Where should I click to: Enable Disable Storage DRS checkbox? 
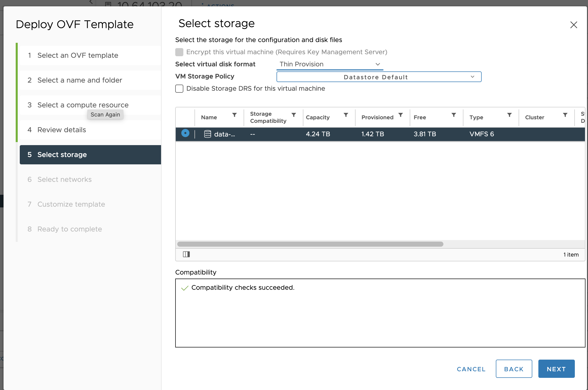coord(179,88)
